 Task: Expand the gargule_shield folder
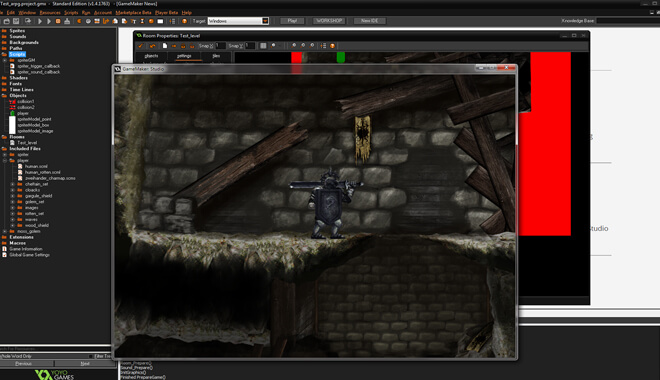(x=12, y=196)
